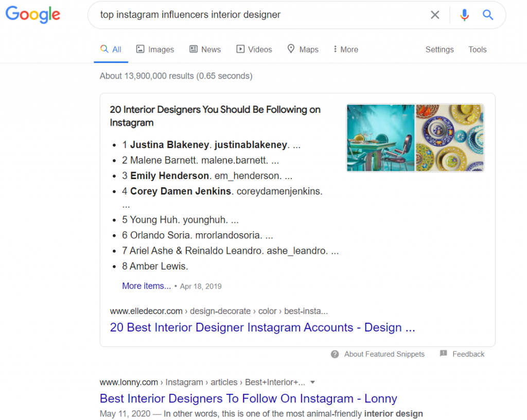Activate voice search via the microphone icon
The image size is (527, 420).
tap(464, 15)
